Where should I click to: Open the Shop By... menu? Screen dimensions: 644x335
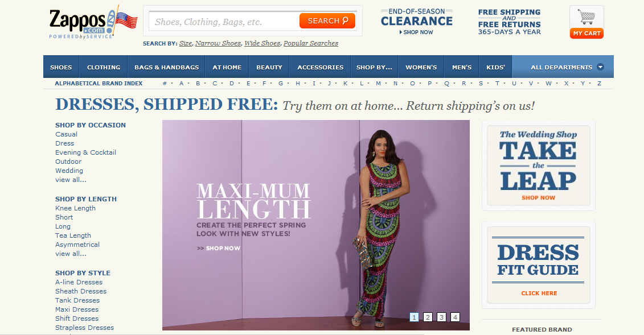374,67
